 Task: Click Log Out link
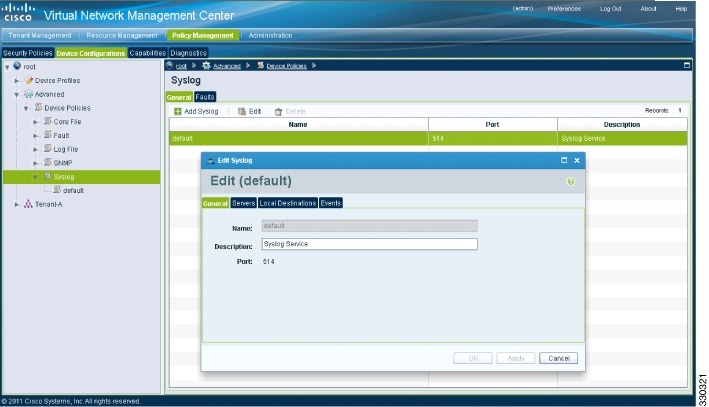pos(610,9)
